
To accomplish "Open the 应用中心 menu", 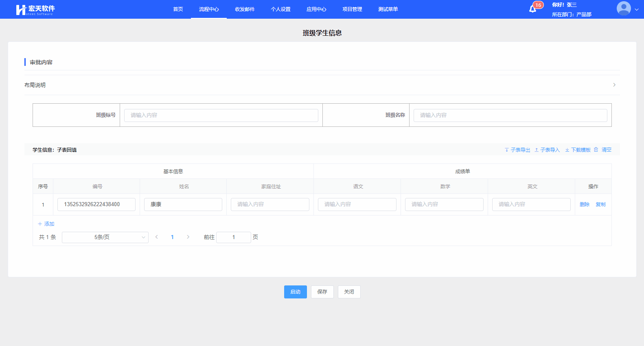I will pos(316,9).
